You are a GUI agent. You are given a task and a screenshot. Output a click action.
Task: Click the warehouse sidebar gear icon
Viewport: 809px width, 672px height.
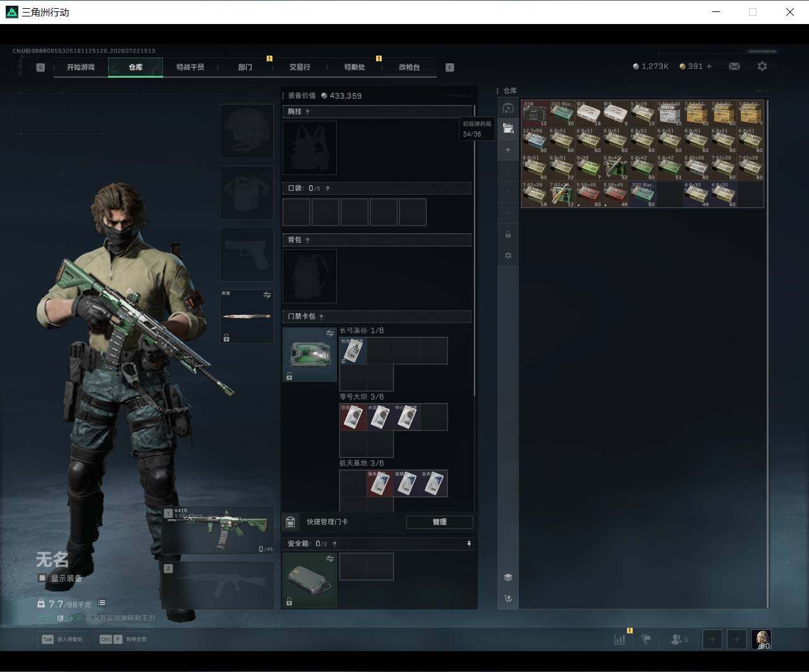(x=508, y=255)
